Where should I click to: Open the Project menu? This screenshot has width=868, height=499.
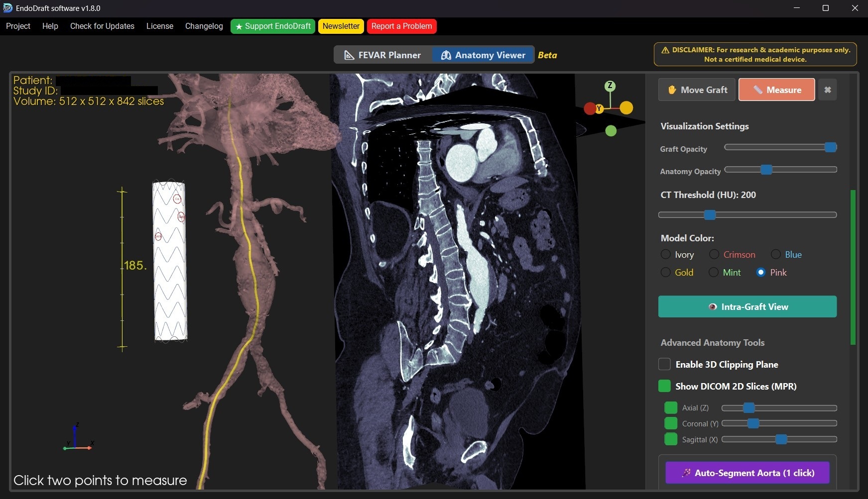coord(17,26)
